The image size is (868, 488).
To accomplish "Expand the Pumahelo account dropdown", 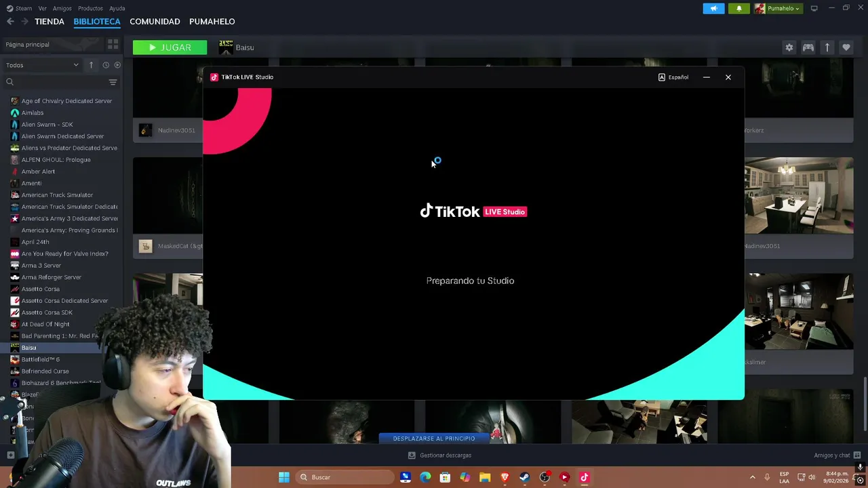I will tap(778, 8).
